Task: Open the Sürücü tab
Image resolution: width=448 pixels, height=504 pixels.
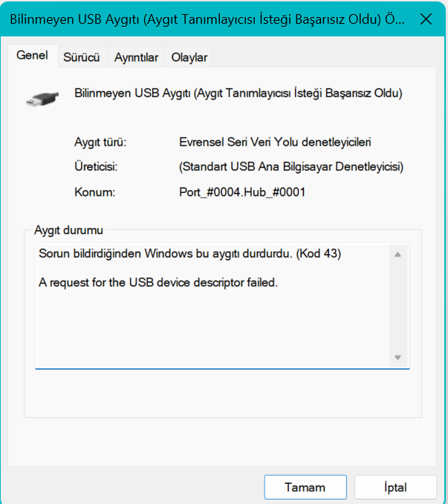Action: tap(82, 58)
